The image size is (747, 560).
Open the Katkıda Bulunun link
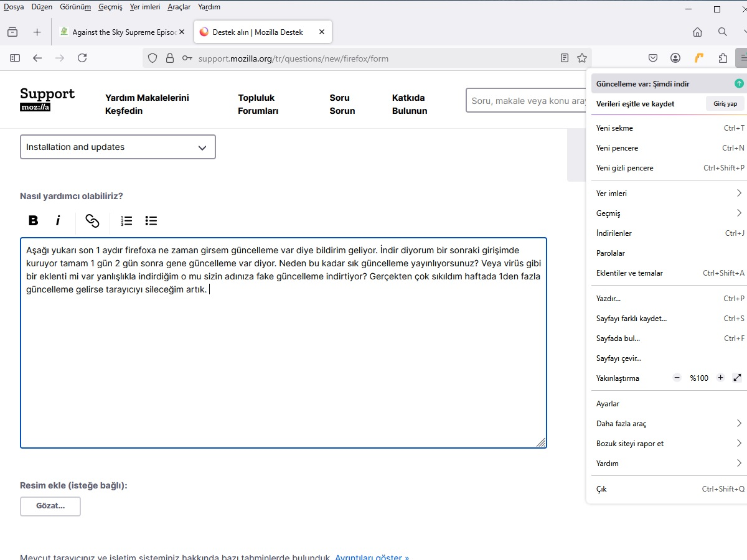point(410,105)
